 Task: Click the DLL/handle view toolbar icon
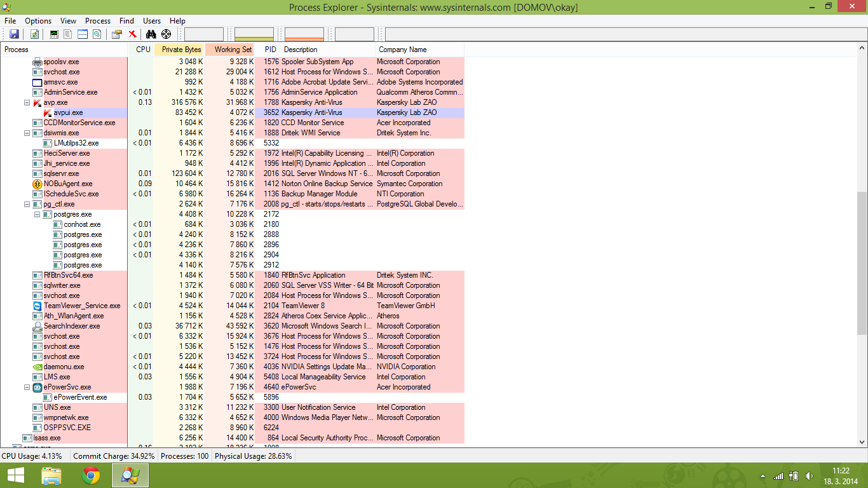[x=97, y=34]
